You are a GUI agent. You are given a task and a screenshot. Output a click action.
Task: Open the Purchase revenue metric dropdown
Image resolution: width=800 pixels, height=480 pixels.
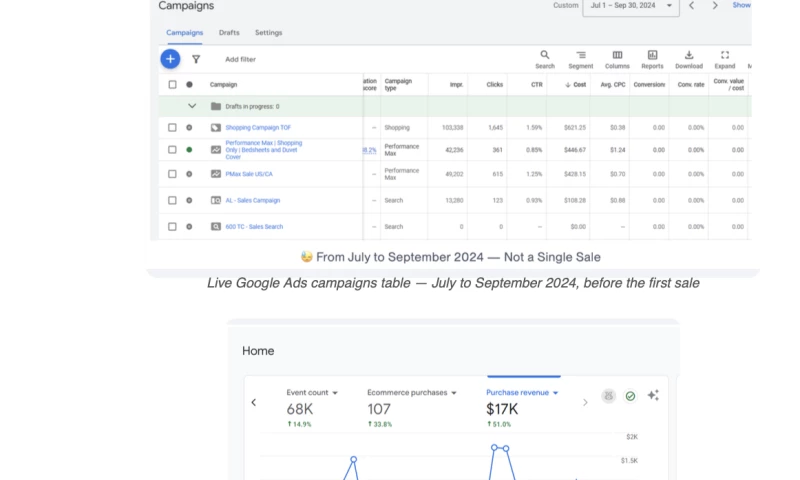pyautogui.click(x=522, y=393)
